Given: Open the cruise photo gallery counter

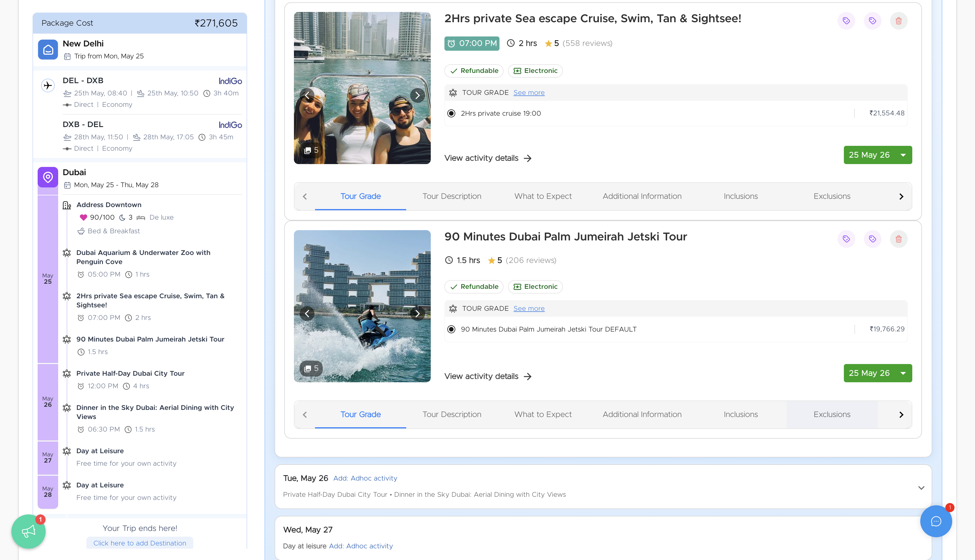Looking at the screenshot, I should coord(311,150).
